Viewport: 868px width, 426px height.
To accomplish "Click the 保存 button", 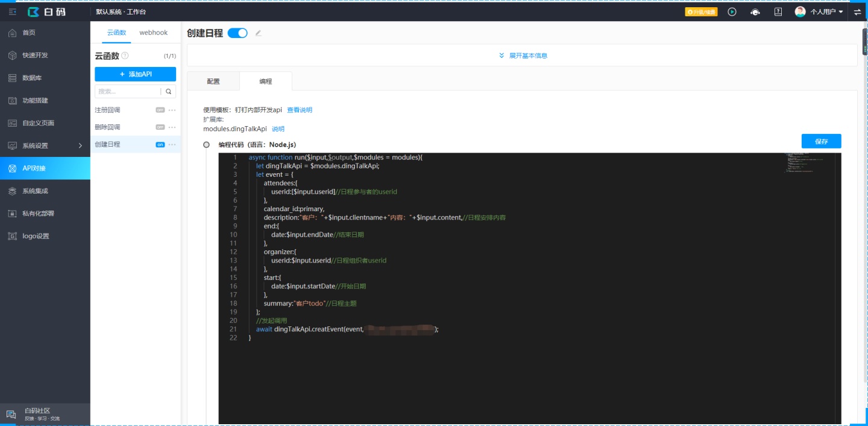I will click(x=821, y=141).
